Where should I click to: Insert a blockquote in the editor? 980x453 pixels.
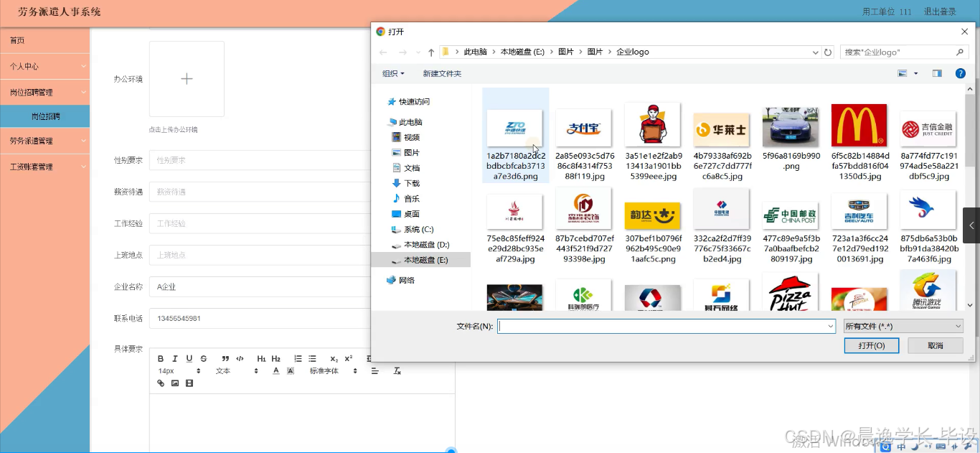click(x=225, y=359)
